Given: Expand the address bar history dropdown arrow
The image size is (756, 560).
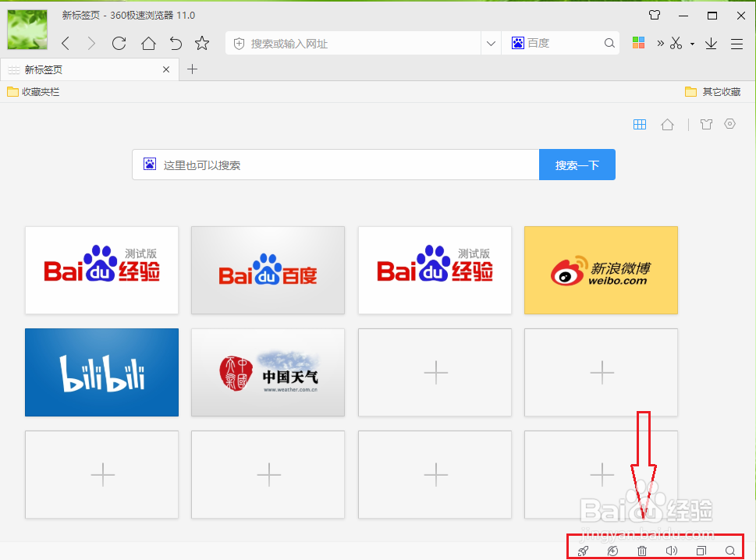Looking at the screenshot, I should [x=491, y=43].
